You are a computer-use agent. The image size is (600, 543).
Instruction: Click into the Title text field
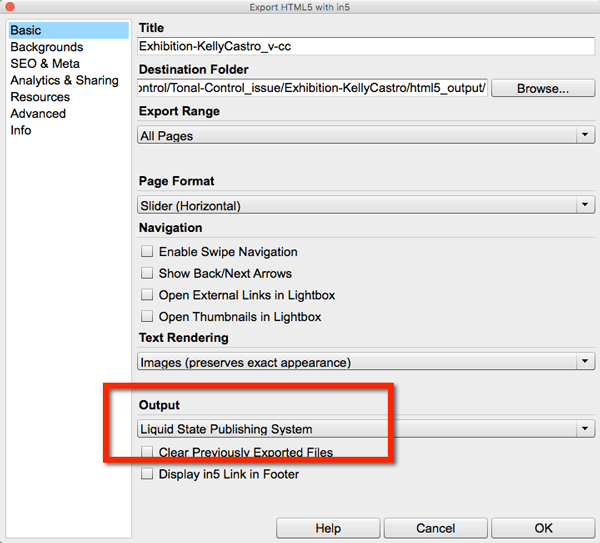pos(366,46)
